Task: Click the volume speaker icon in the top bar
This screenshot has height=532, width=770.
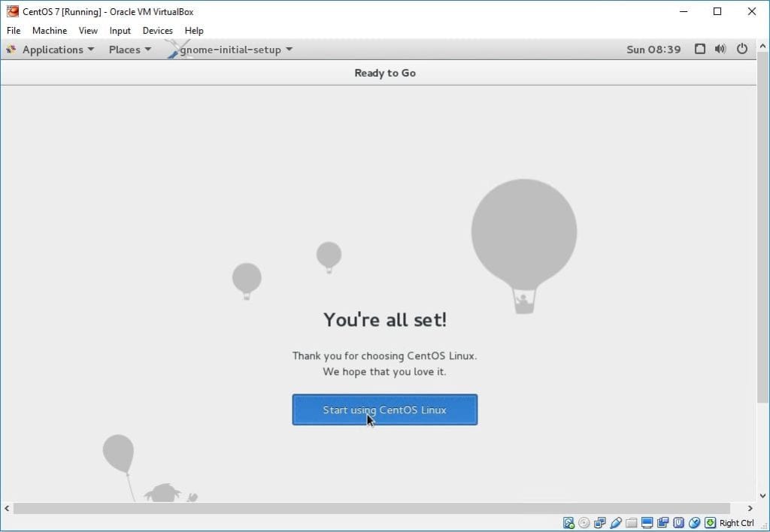Action: coord(720,49)
